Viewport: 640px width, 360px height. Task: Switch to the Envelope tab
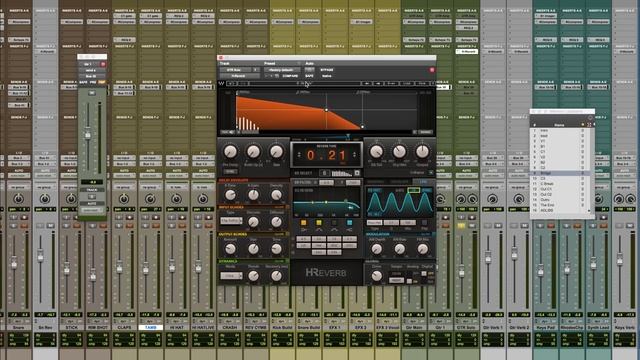click(x=400, y=182)
